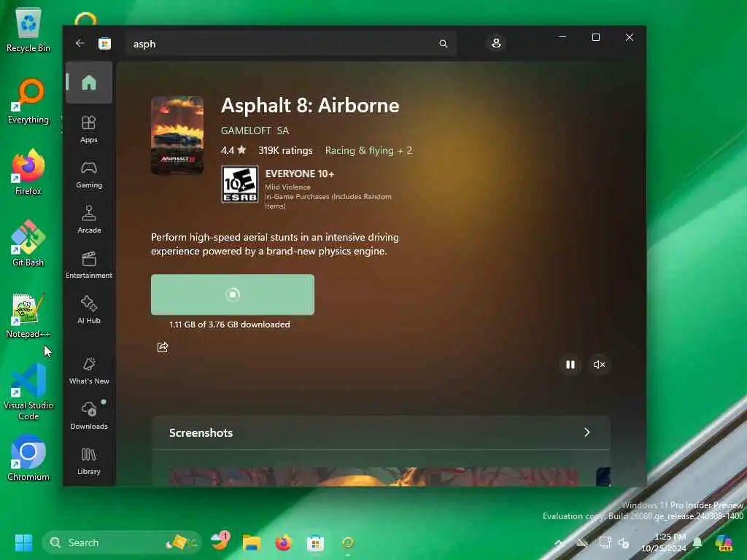The height and width of the screenshot is (560, 747).
Task: Click '1.11 GB of 3.76 GB downloaded' text
Action: click(230, 324)
